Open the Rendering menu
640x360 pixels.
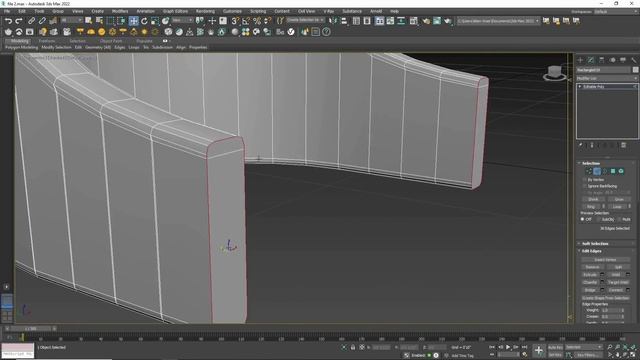coord(205,11)
